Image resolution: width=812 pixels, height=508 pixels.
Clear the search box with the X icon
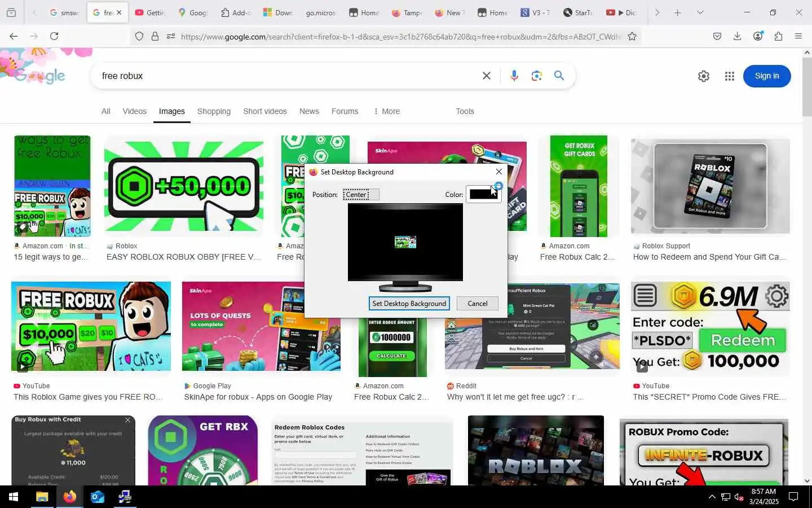tap(487, 76)
